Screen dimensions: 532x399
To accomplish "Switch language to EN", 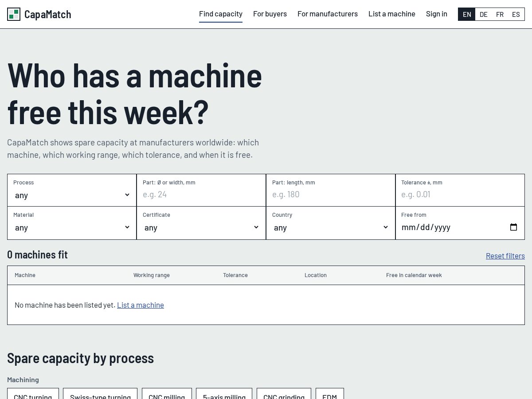I will click(x=467, y=14).
